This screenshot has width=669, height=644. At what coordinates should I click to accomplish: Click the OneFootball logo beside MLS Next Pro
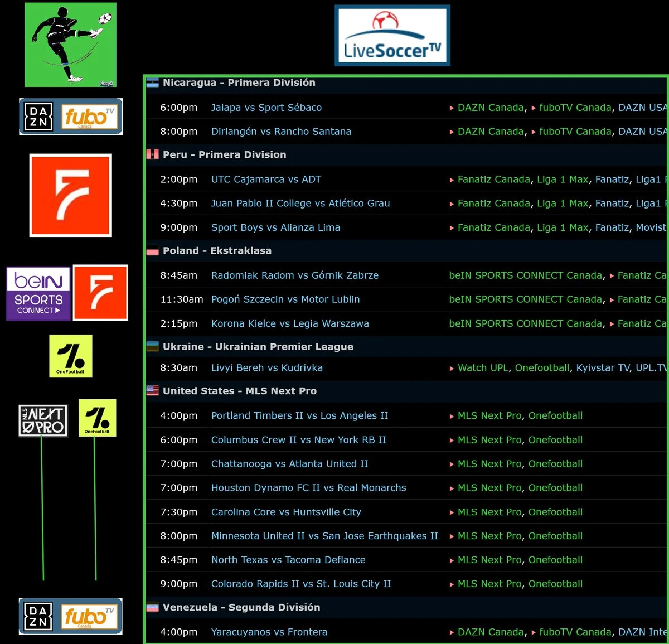pos(97,418)
